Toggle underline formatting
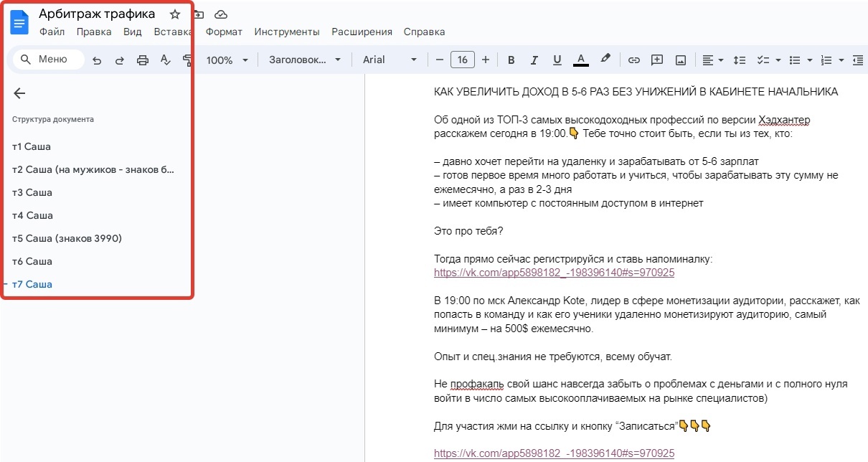This screenshot has width=868, height=462. (x=557, y=60)
